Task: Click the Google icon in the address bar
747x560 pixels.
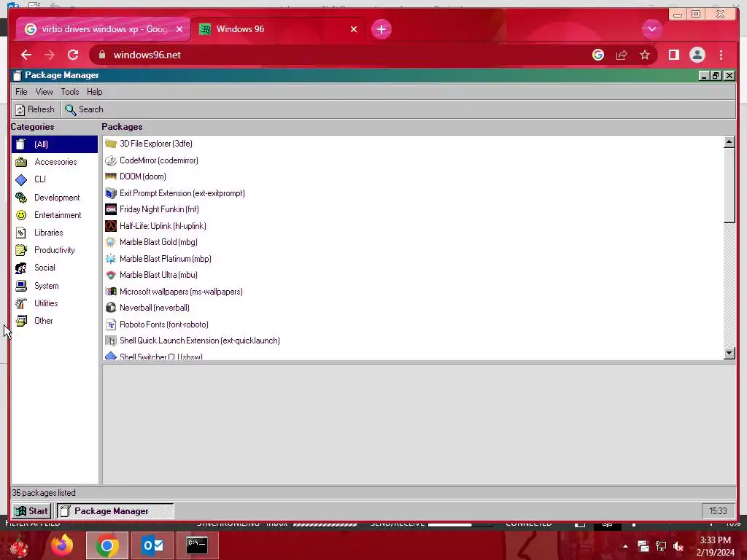Action: [598, 55]
